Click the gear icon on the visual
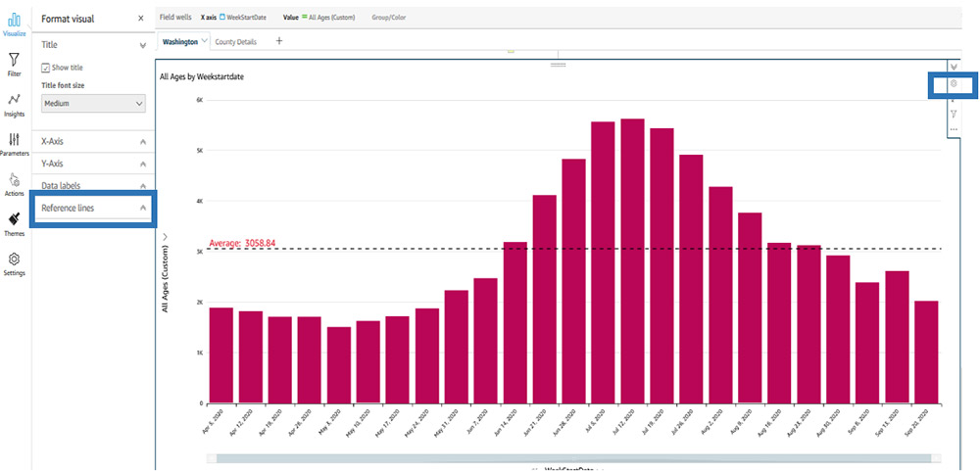Image resolution: width=980 pixels, height=471 pixels. (954, 83)
